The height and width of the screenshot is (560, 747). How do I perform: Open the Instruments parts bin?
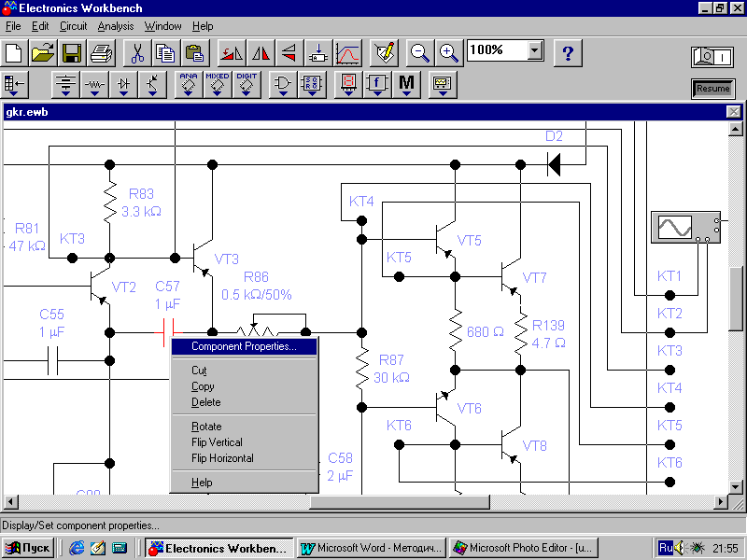(443, 85)
